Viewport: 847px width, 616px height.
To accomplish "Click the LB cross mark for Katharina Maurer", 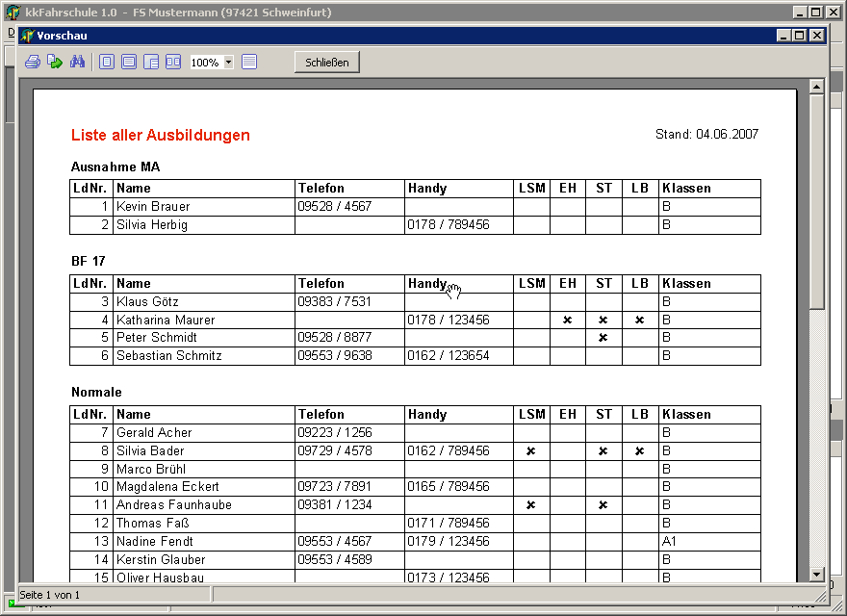I will pos(639,320).
